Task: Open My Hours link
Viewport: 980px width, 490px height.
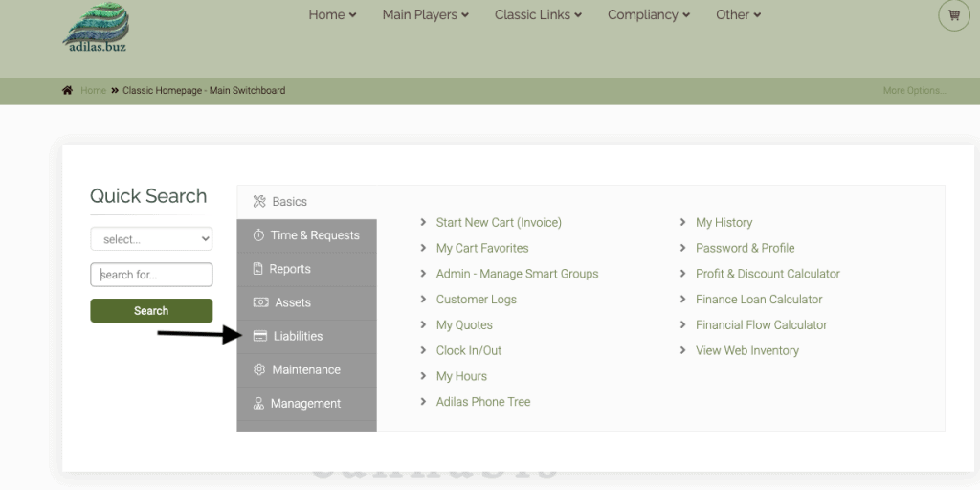Action: tap(461, 375)
